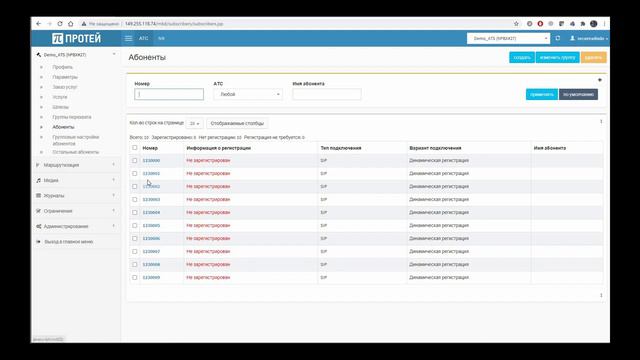Expand the Медиа section
The image size is (640, 360).
(114, 180)
